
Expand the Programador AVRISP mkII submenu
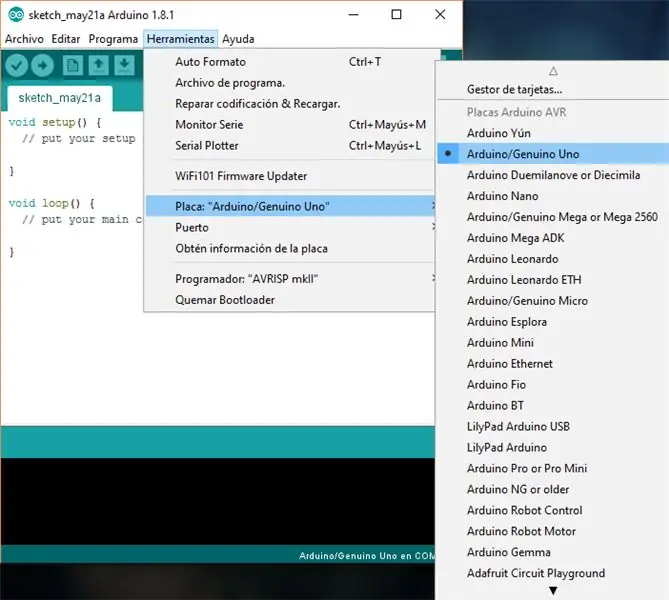tap(290, 279)
